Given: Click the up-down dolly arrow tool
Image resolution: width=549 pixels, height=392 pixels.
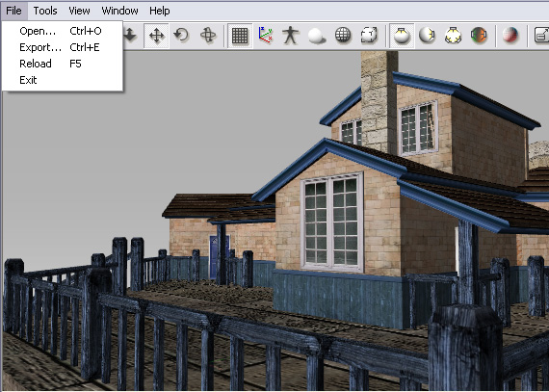Looking at the screenshot, I should pyautogui.click(x=130, y=36).
